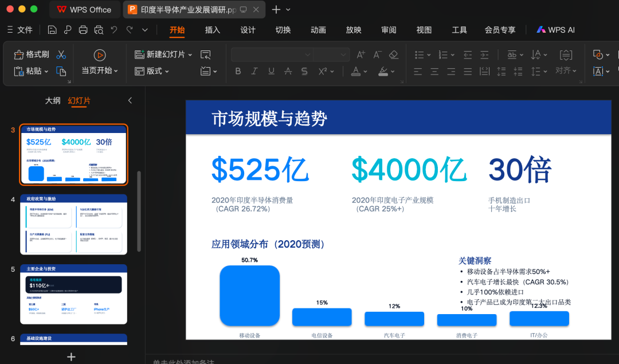Open the WPS Office home tab
Viewport: 619px width, 364px height.
click(x=84, y=10)
